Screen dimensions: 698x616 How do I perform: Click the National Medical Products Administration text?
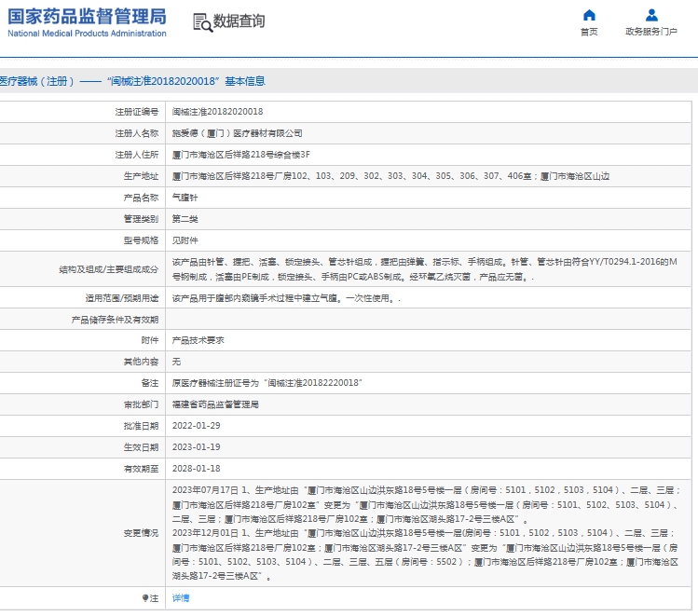(x=87, y=34)
